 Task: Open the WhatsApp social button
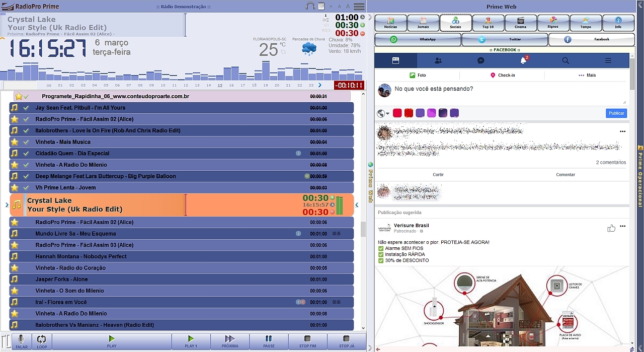click(418, 39)
